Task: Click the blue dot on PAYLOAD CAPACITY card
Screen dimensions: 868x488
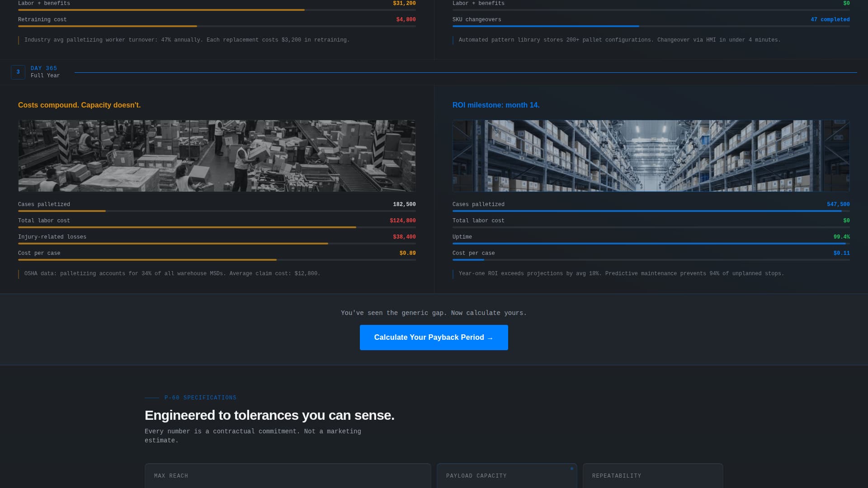Action: [571, 469]
